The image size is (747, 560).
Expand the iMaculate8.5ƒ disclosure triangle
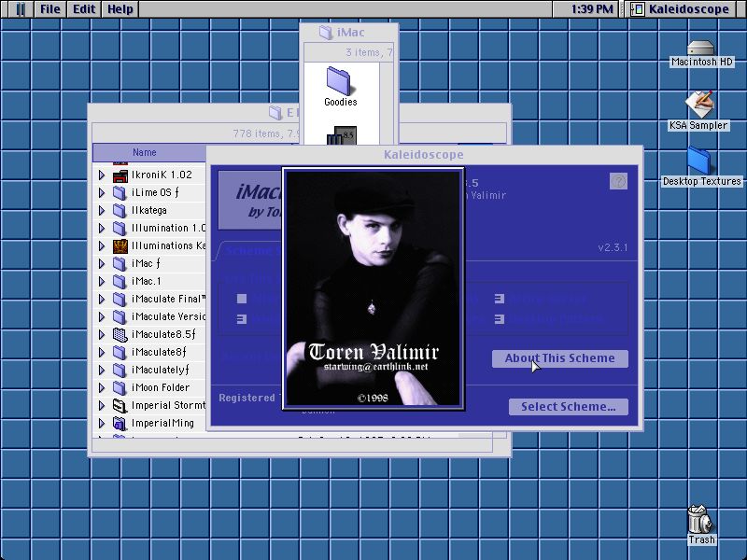(x=102, y=335)
